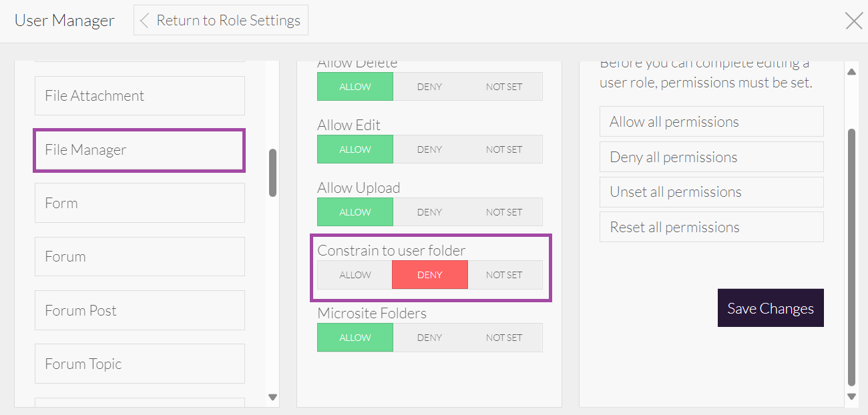This screenshot has width=868, height=415.
Task: Select the Forum Post category
Action: [x=139, y=310]
